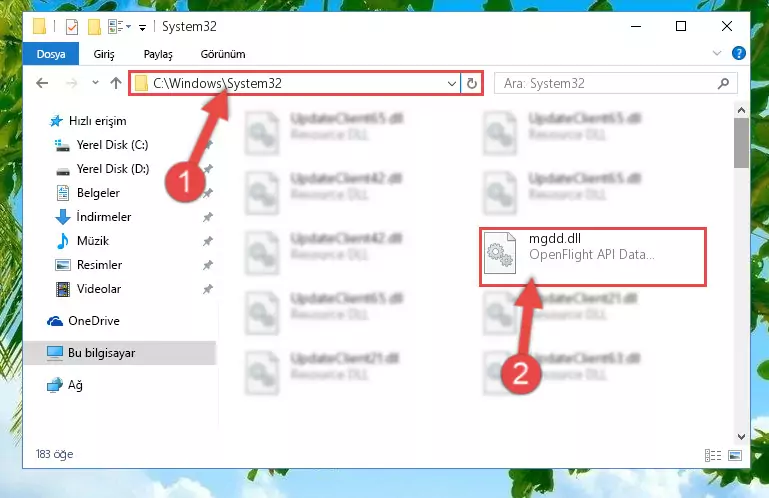Click the mgdd.dll gear file icon
The width and height of the screenshot is (769, 498).
click(500, 253)
